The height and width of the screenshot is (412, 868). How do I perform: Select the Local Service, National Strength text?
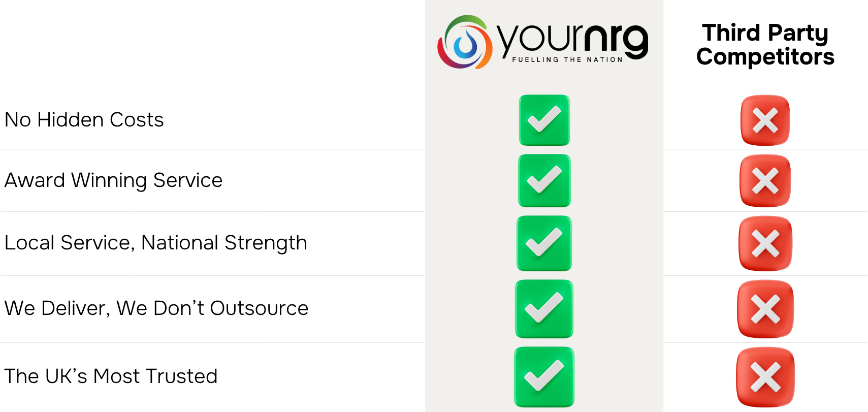pos(155,243)
